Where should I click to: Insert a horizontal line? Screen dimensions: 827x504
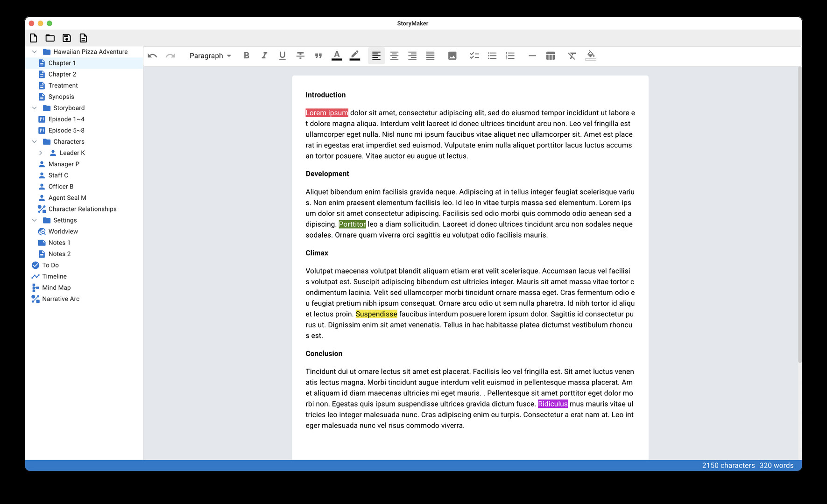coord(532,56)
